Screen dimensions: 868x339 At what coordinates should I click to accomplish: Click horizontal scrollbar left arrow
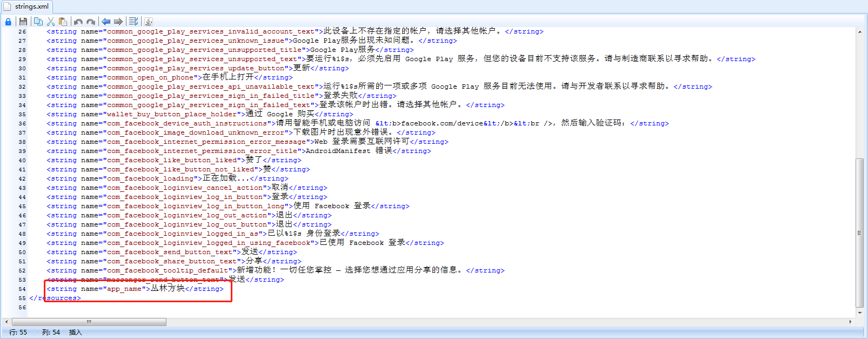(x=6, y=322)
